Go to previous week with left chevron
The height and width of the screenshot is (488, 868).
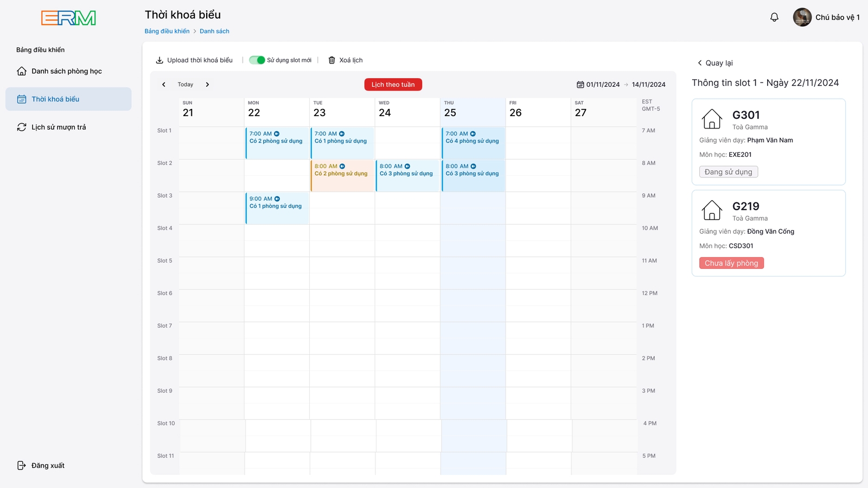[164, 85]
